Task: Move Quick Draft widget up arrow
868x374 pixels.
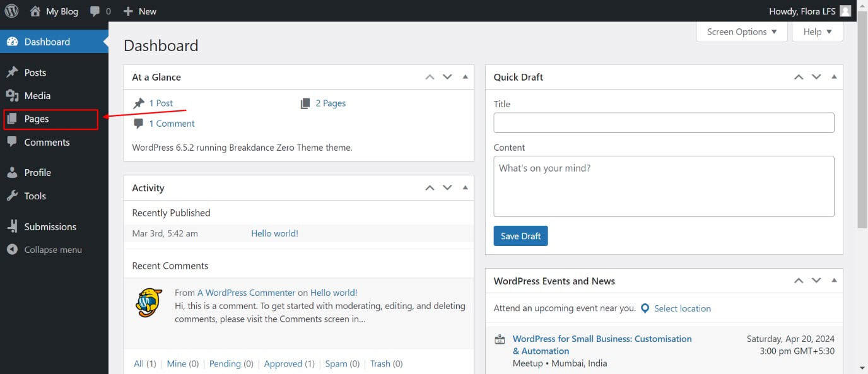Action: pyautogui.click(x=799, y=77)
